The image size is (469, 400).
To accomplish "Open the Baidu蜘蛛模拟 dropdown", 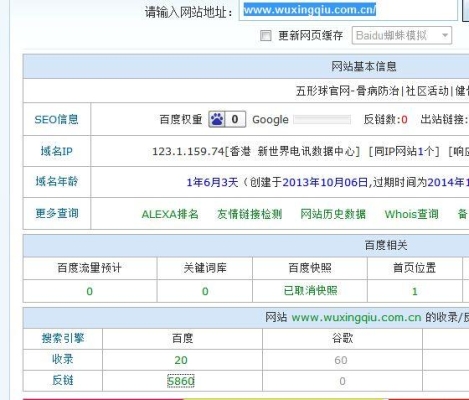I will (x=402, y=35).
